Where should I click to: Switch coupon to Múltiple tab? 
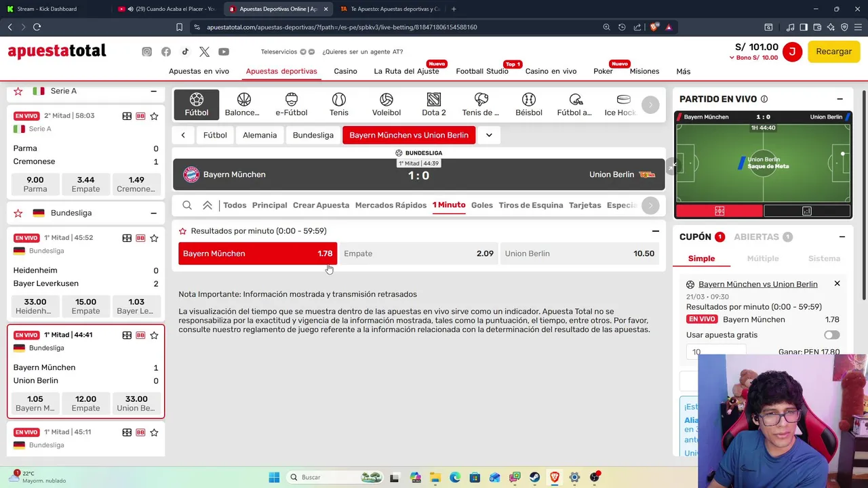click(x=763, y=258)
